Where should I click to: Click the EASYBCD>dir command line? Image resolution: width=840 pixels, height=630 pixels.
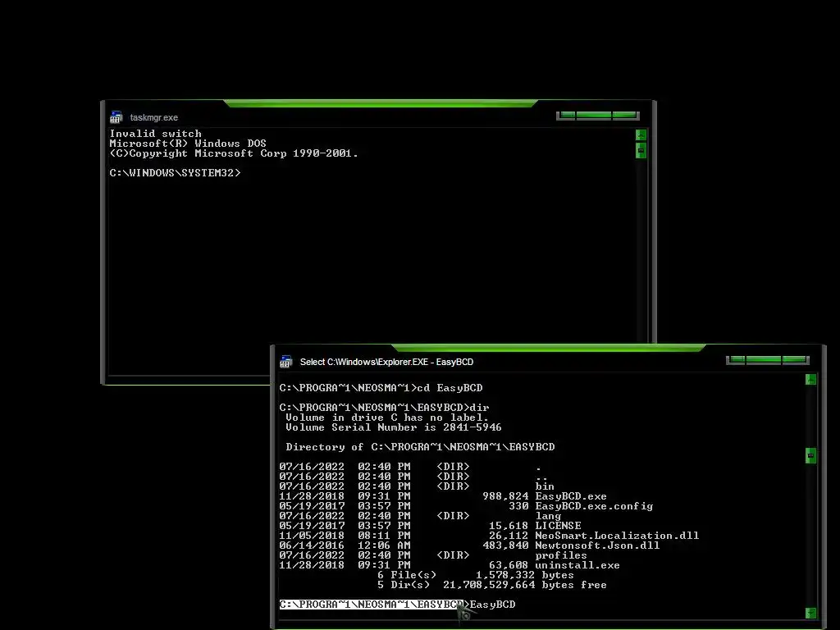(384, 408)
